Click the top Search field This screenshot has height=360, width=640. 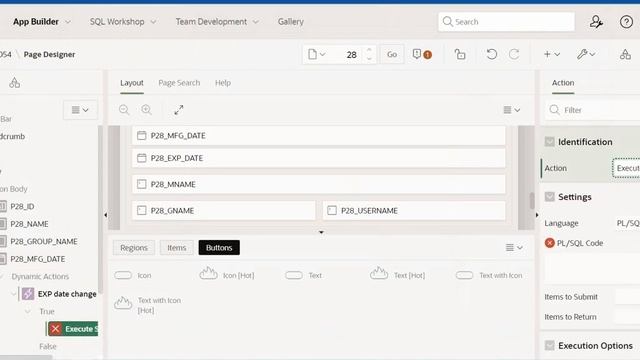pyautogui.click(x=506, y=22)
